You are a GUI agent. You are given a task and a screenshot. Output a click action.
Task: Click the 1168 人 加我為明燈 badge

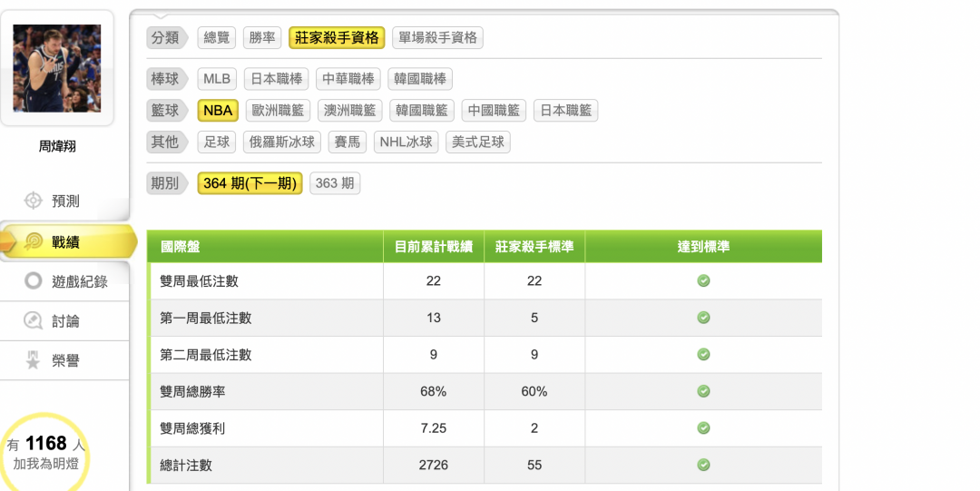pyautogui.click(x=45, y=453)
